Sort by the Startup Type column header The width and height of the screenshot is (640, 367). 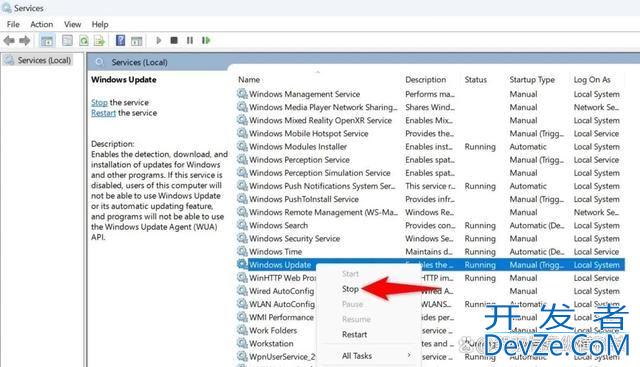pyautogui.click(x=531, y=80)
